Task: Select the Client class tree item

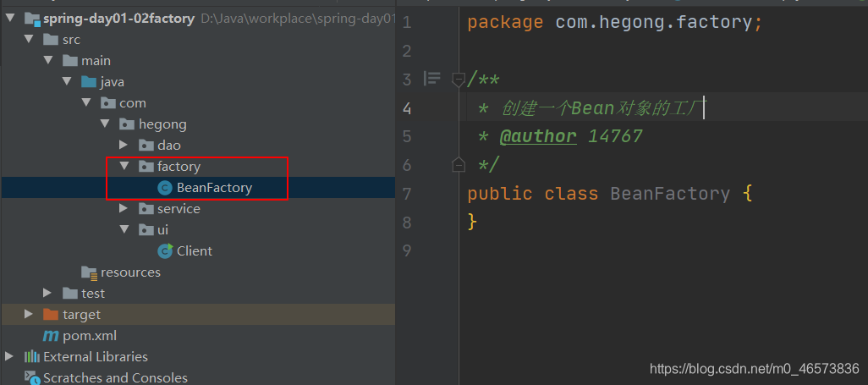Action: [x=195, y=251]
